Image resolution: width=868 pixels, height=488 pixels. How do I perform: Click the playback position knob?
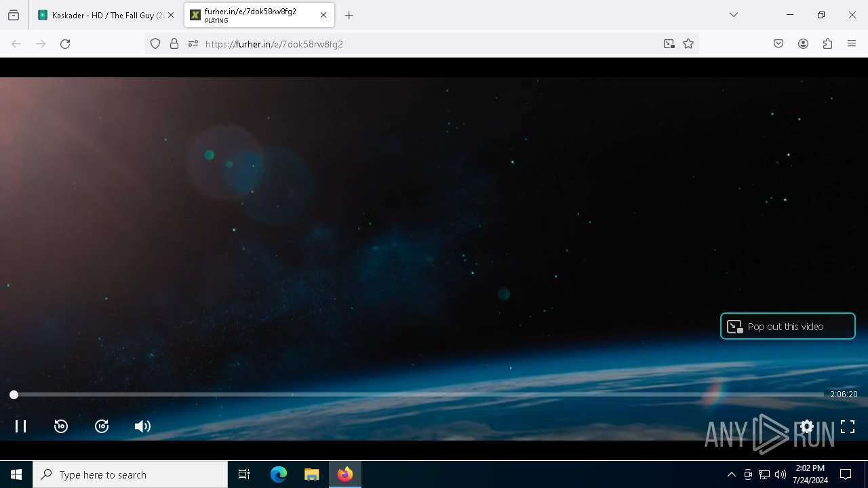tap(14, 394)
